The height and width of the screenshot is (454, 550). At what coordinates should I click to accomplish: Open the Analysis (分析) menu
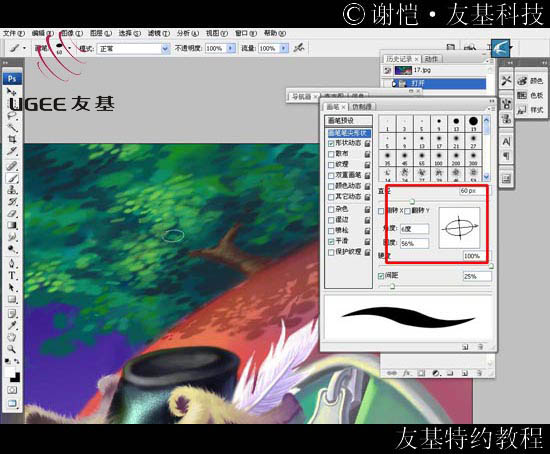[188, 33]
